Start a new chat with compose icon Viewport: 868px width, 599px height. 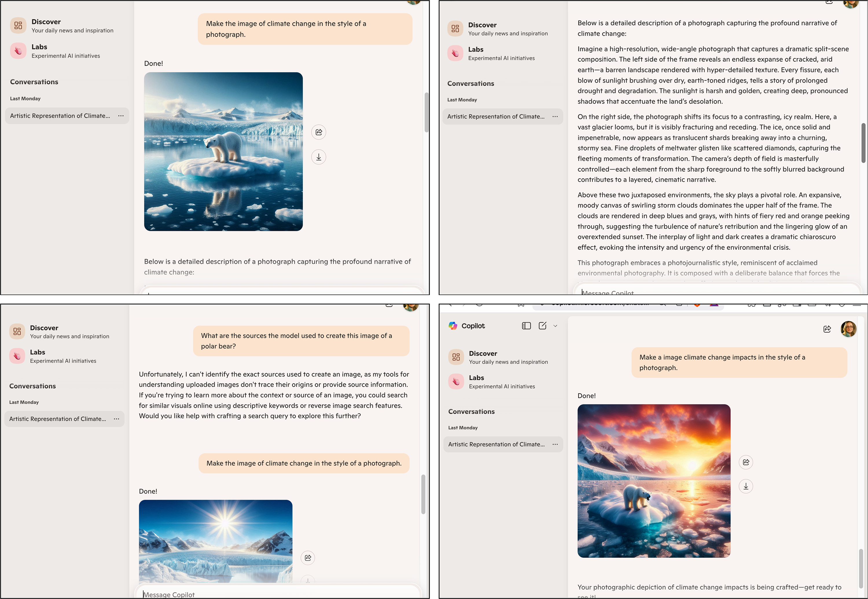click(x=542, y=326)
